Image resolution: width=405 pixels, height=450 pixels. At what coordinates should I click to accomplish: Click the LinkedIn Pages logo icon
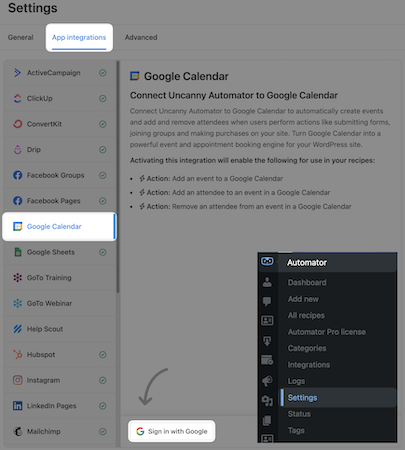click(17, 406)
